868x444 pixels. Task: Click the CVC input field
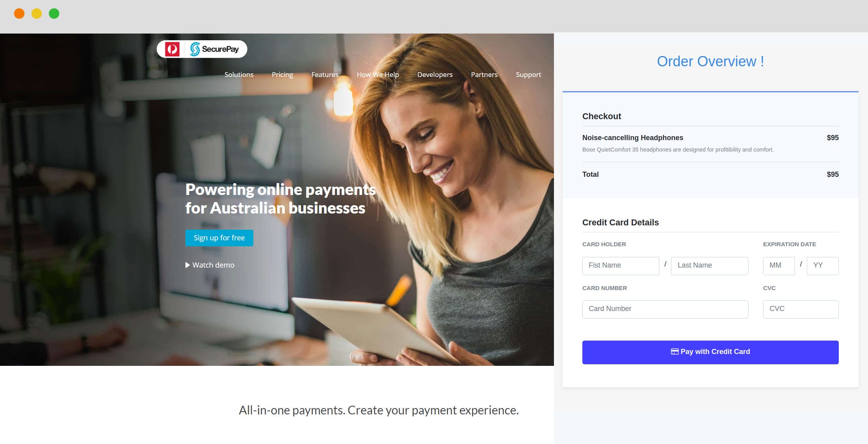click(x=800, y=309)
